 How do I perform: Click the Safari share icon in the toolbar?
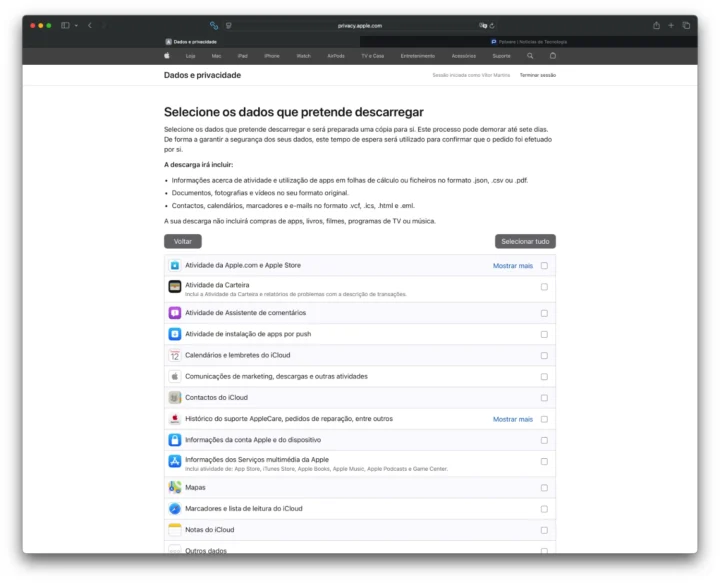tap(656, 25)
